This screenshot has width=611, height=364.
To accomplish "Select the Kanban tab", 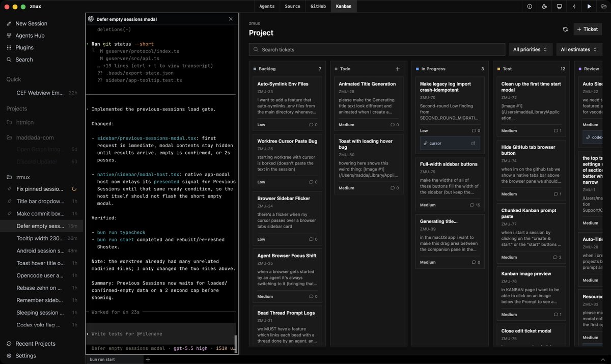I will (x=344, y=7).
